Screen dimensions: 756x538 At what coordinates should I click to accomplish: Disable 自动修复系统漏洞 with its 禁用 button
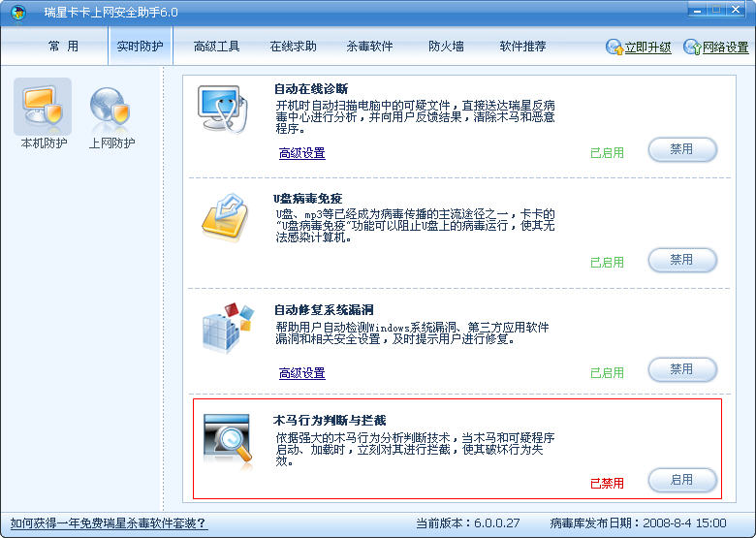[682, 369]
